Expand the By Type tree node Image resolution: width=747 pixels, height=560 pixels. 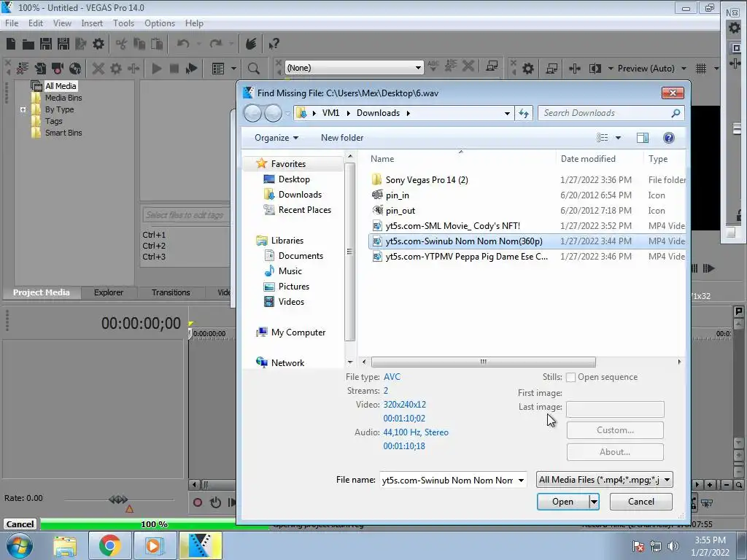[23, 109]
